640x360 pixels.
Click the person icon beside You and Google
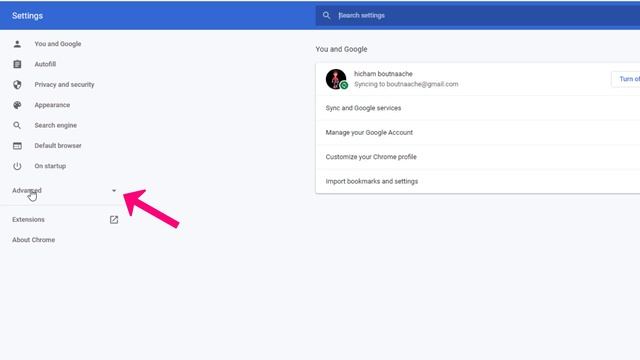pyautogui.click(x=17, y=44)
